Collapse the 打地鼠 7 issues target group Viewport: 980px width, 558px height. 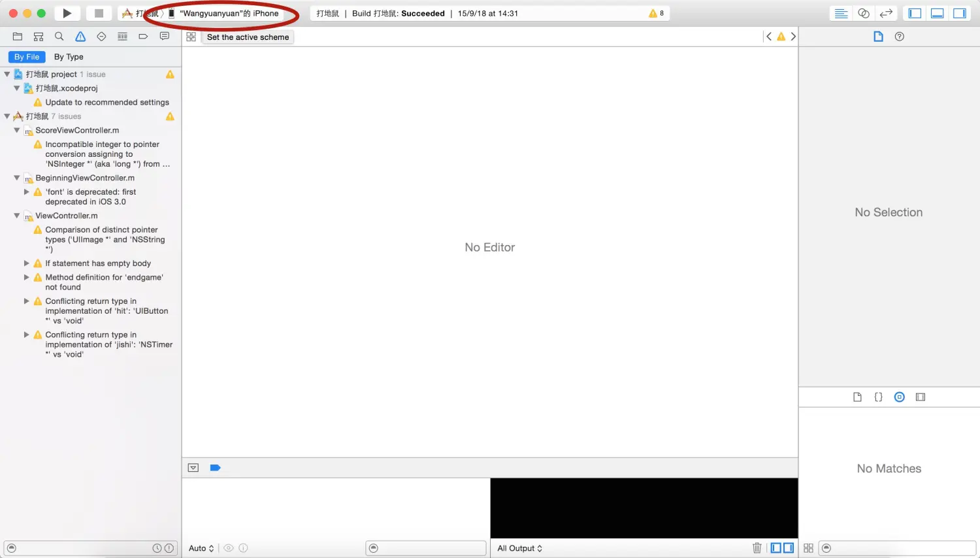7,116
